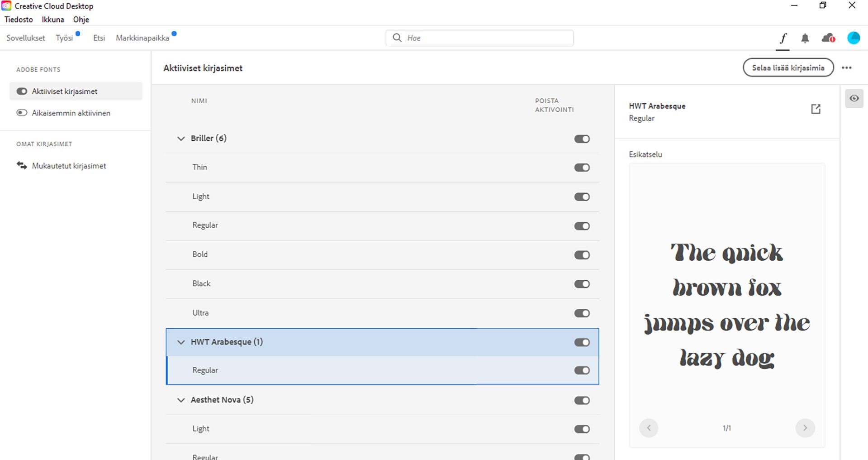The image size is (868, 460).
Task: Toggle the preview panel eye icon
Action: [x=854, y=99]
